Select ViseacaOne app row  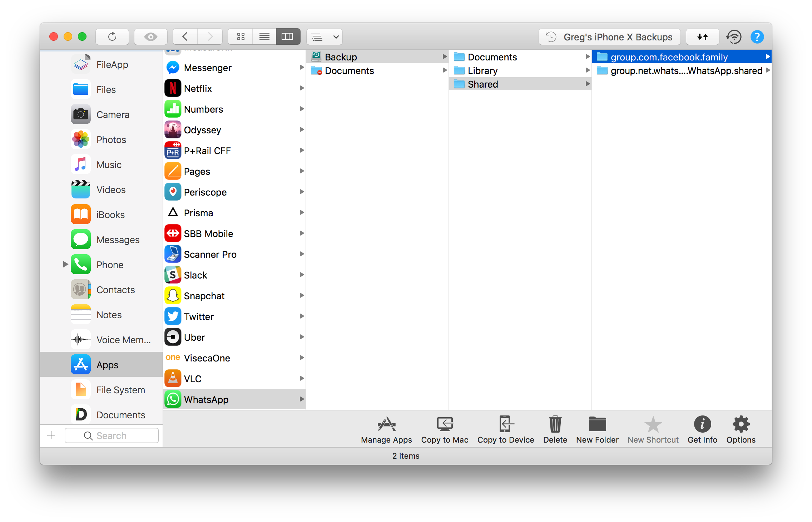point(234,358)
